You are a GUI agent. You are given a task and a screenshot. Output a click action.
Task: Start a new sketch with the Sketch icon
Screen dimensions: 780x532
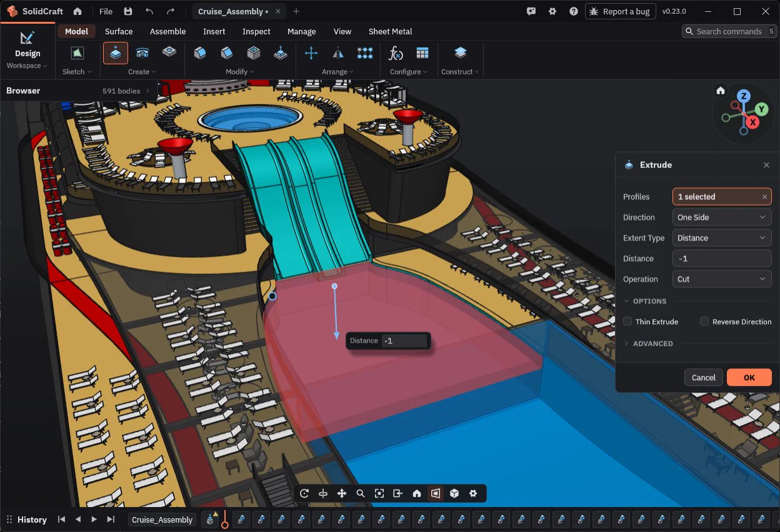coord(77,53)
